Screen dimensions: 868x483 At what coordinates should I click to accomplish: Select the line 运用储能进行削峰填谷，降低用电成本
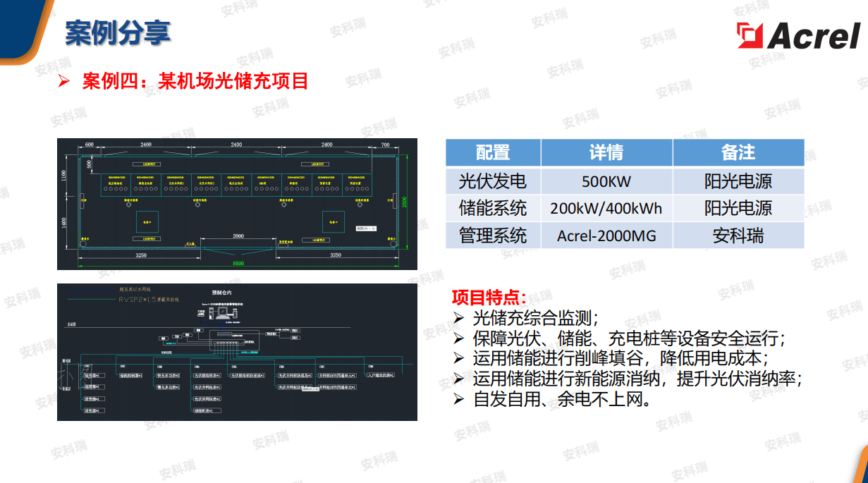click(x=621, y=358)
